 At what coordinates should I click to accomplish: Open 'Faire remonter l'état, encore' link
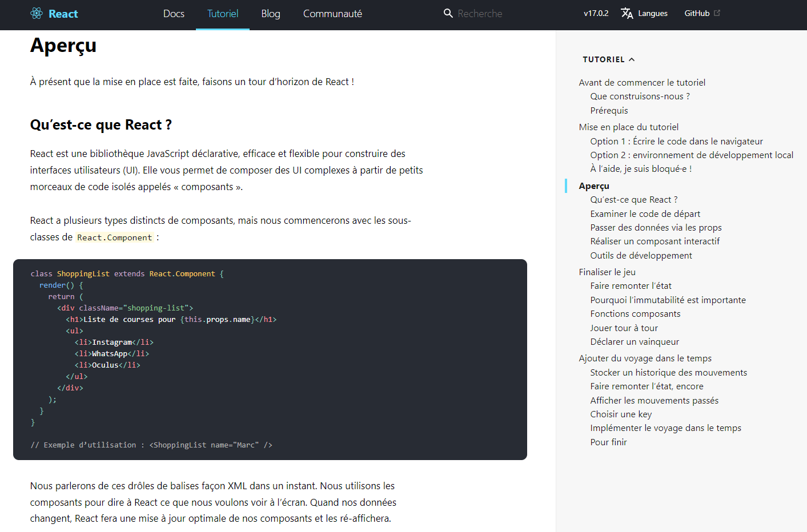tap(647, 386)
